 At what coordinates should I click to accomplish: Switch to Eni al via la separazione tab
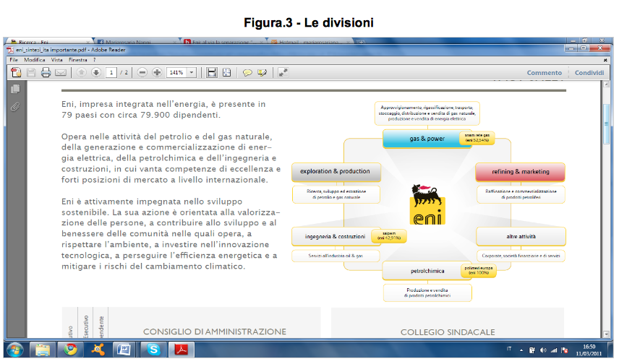coord(223,41)
